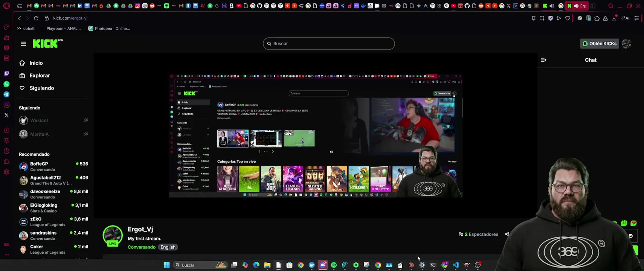644x271 pixels.
Task: Go to Inicio in Kick sidebar
Action: [36, 63]
